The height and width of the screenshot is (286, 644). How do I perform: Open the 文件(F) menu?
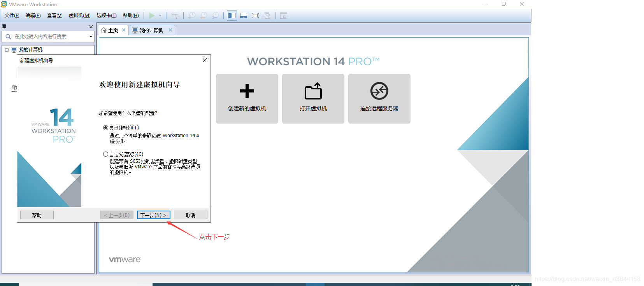(12, 16)
